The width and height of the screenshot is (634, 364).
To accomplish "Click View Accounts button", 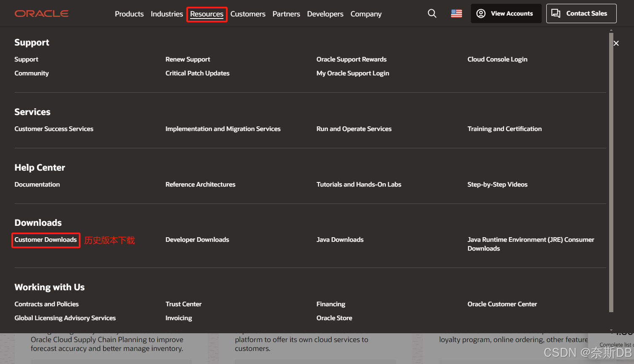I will tap(506, 13).
